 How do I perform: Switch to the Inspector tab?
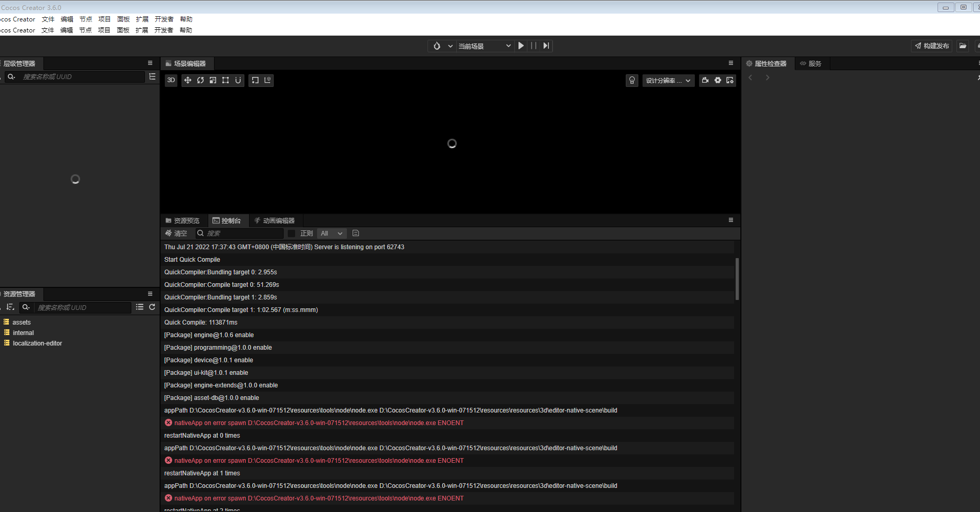tap(767, 63)
